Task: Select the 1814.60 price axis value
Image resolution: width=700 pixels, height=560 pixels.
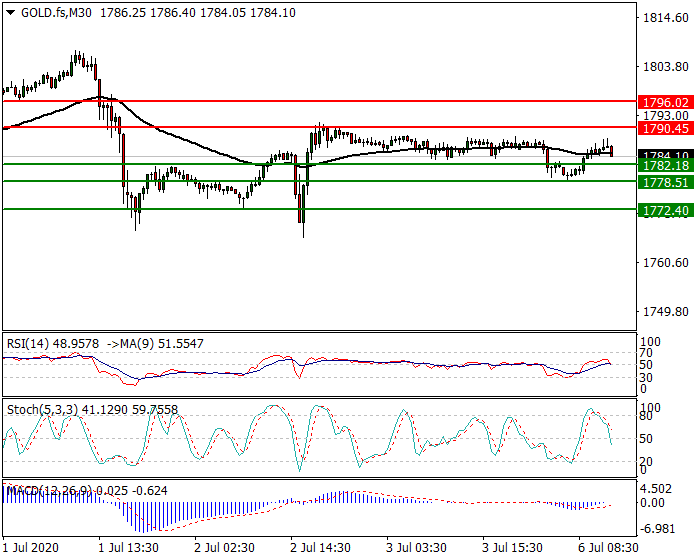Action: [x=666, y=18]
